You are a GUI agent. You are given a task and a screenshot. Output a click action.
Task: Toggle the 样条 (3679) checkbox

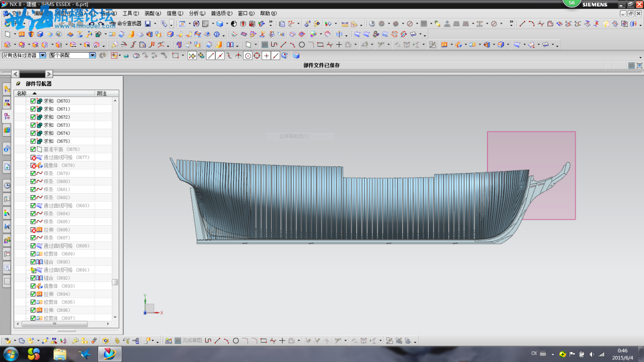click(33, 173)
